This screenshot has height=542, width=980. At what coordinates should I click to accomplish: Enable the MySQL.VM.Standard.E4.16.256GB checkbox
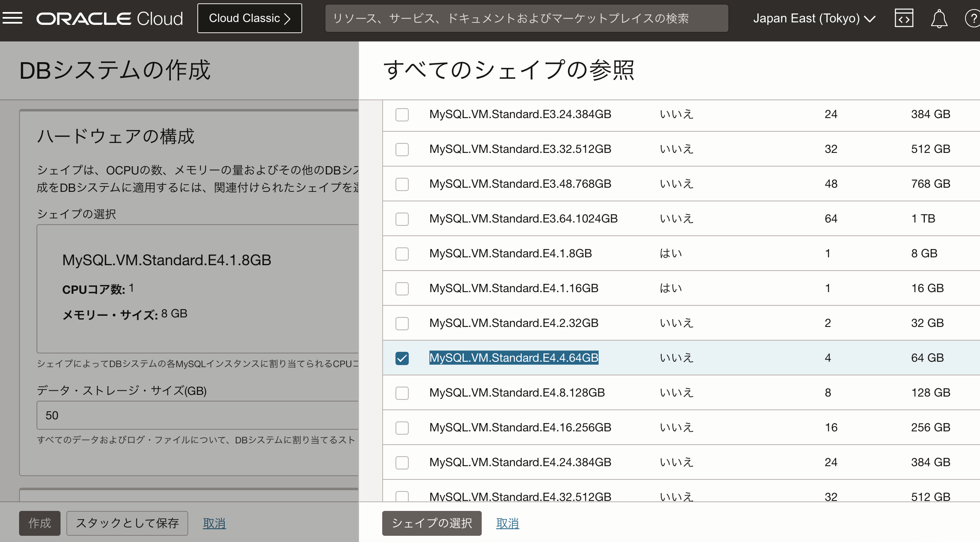coord(402,428)
